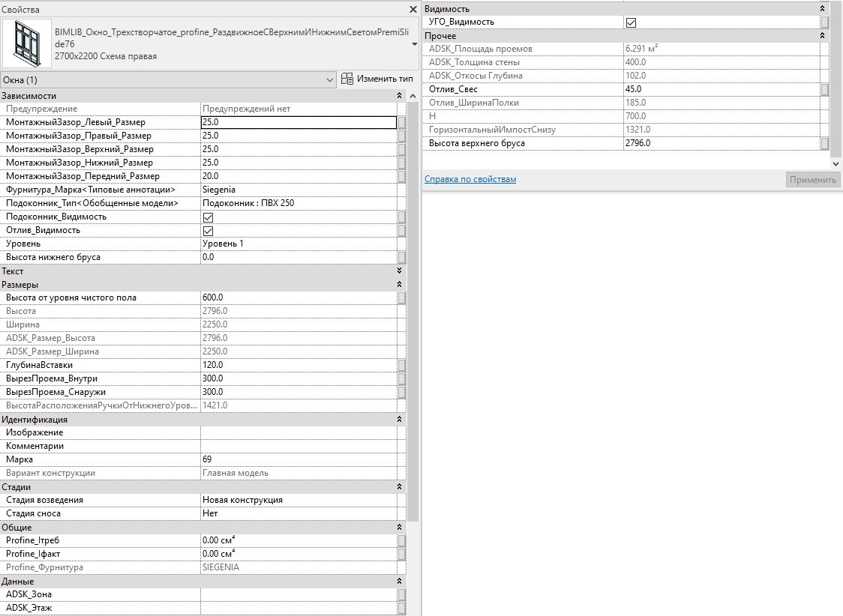Viewport: 843px width, 616px height.
Task: Click the window family preview thumbnail
Action: (26, 44)
